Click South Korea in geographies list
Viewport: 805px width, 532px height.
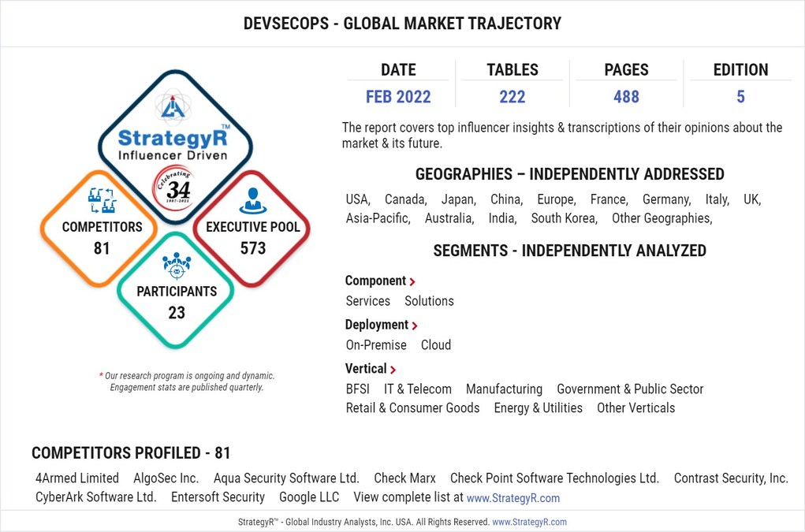click(x=565, y=218)
